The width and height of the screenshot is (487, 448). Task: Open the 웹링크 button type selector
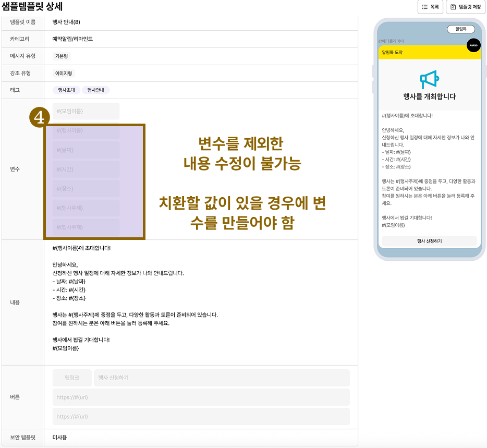[x=72, y=378]
